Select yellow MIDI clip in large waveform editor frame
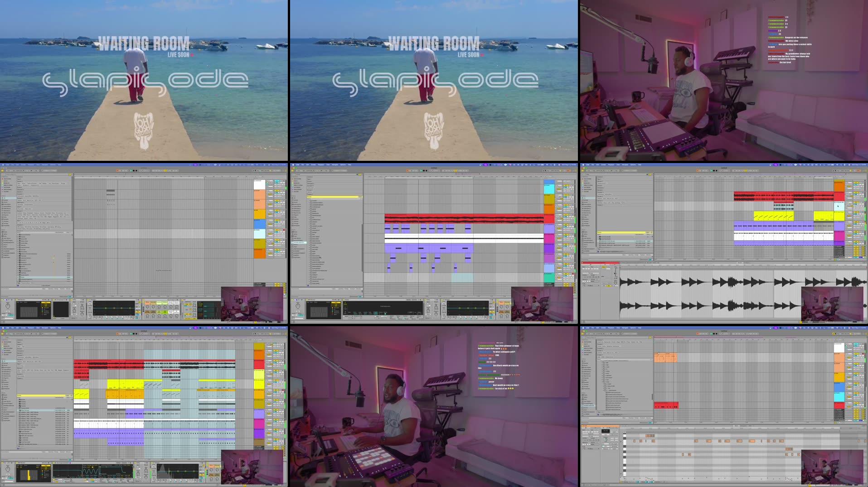The height and width of the screenshot is (487, 868). [x=773, y=216]
